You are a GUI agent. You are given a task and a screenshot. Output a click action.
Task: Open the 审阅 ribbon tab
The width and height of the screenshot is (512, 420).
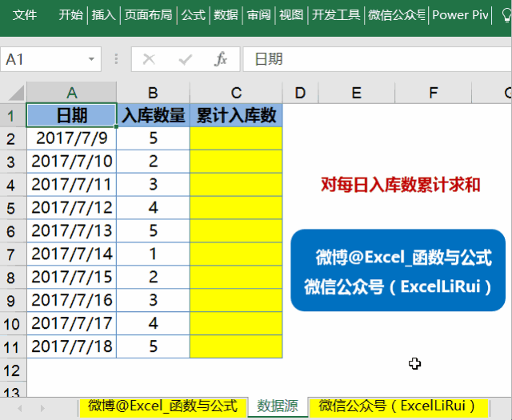click(x=258, y=15)
